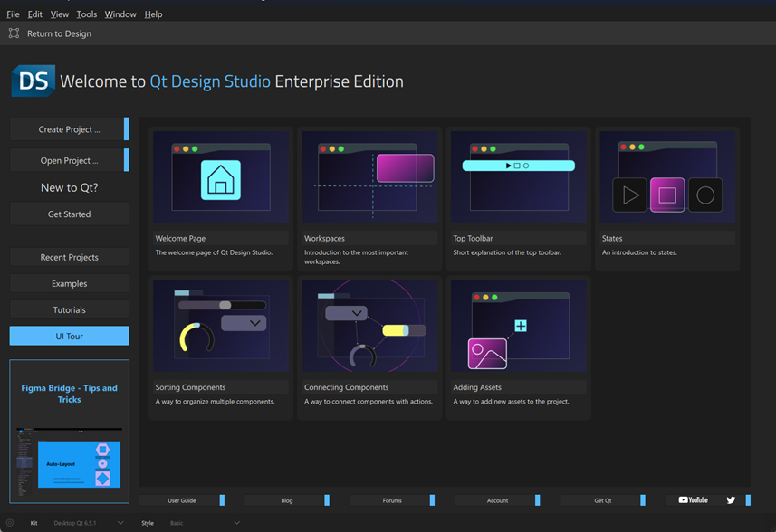
Task: Click the Get Started button
Action: click(69, 214)
